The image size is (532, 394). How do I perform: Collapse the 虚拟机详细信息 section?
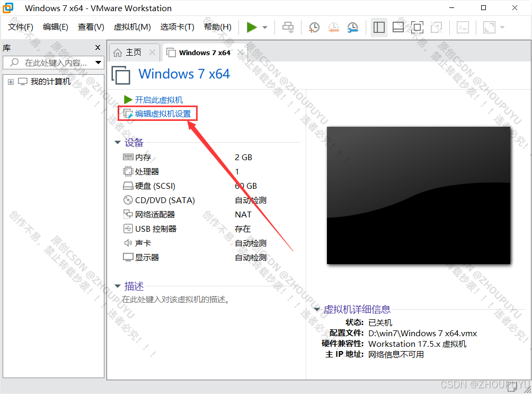(x=317, y=309)
